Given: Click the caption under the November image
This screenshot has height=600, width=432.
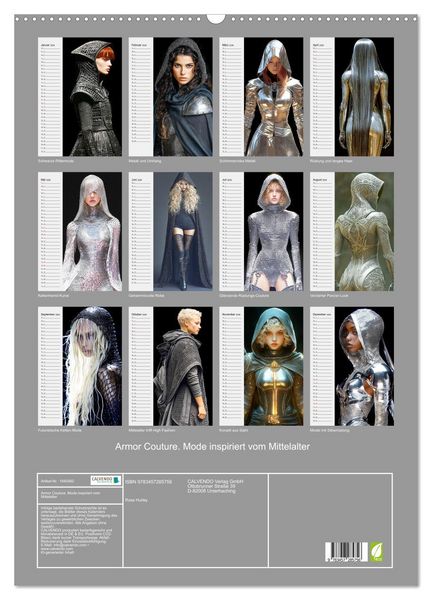Looking at the screenshot, I should tap(234, 430).
